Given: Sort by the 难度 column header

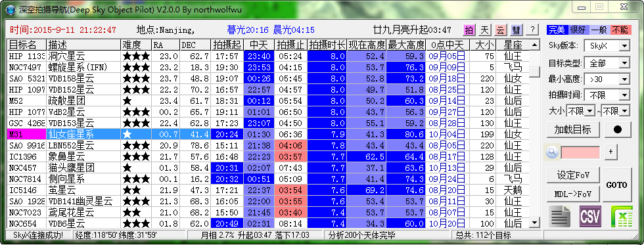Looking at the screenshot, I should click(x=137, y=45).
